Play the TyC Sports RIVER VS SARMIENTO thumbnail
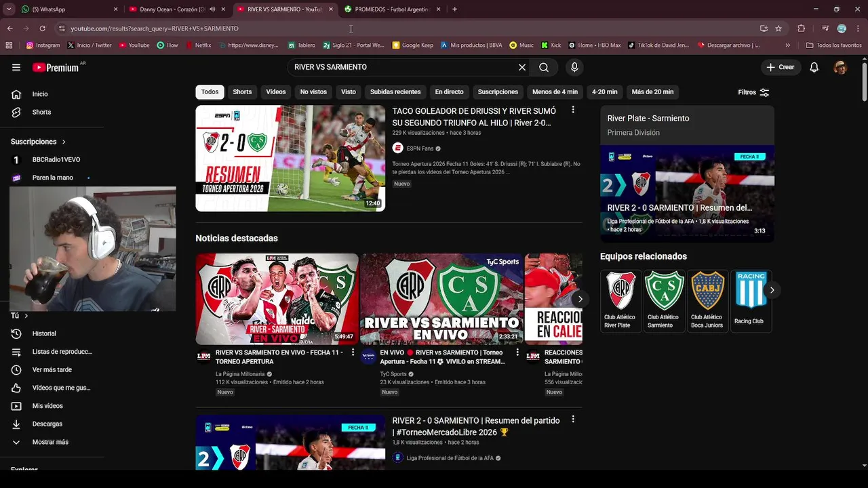Image resolution: width=868 pixels, height=488 pixels. coord(441,299)
